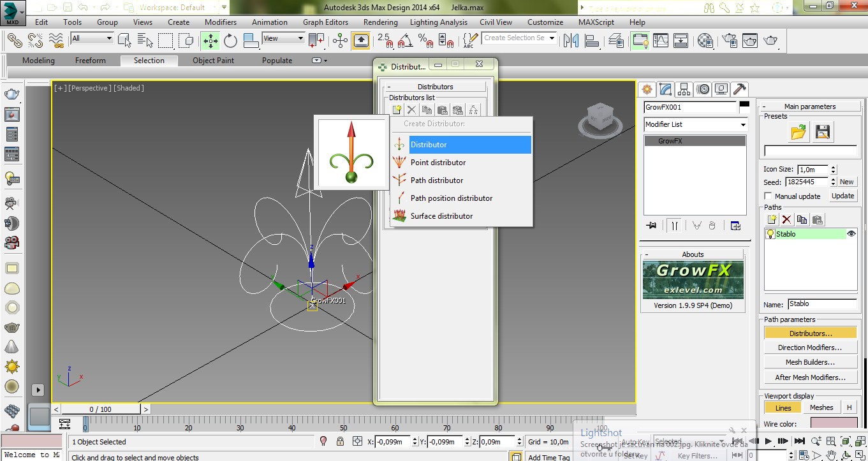Click New seed button
The height and width of the screenshot is (461, 868).
pos(846,182)
